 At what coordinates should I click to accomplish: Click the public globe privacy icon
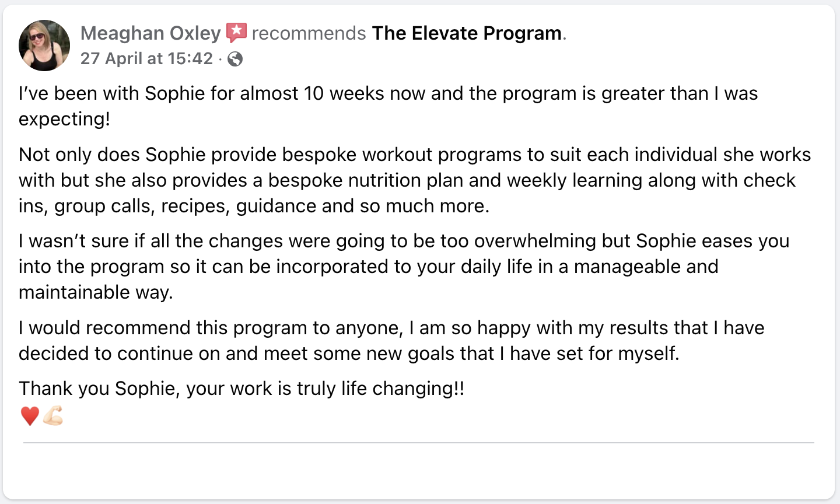235,59
